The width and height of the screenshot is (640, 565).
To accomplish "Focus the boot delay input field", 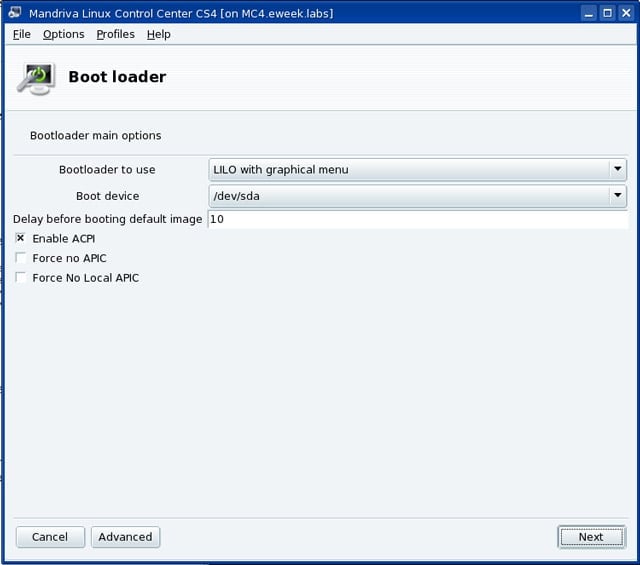I will click(x=418, y=219).
